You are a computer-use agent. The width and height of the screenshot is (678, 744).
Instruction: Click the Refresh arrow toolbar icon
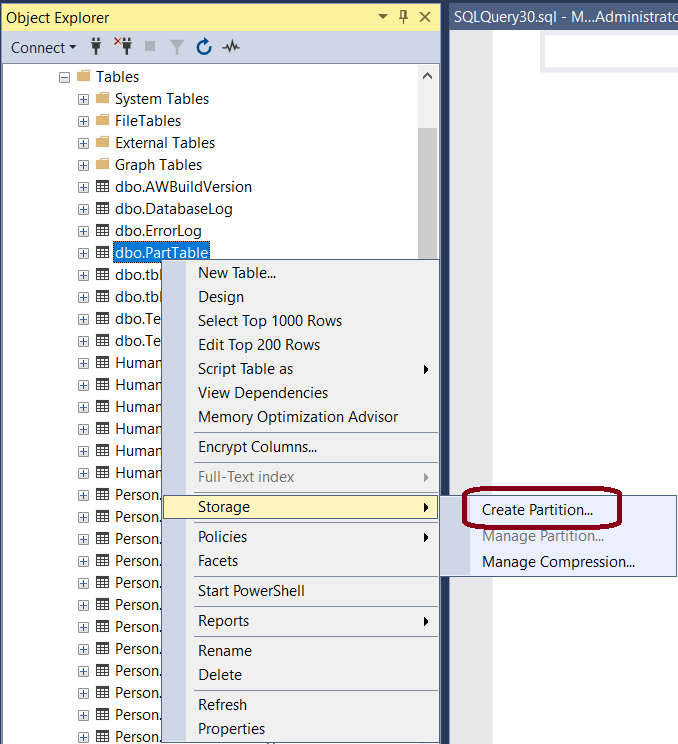coord(204,46)
